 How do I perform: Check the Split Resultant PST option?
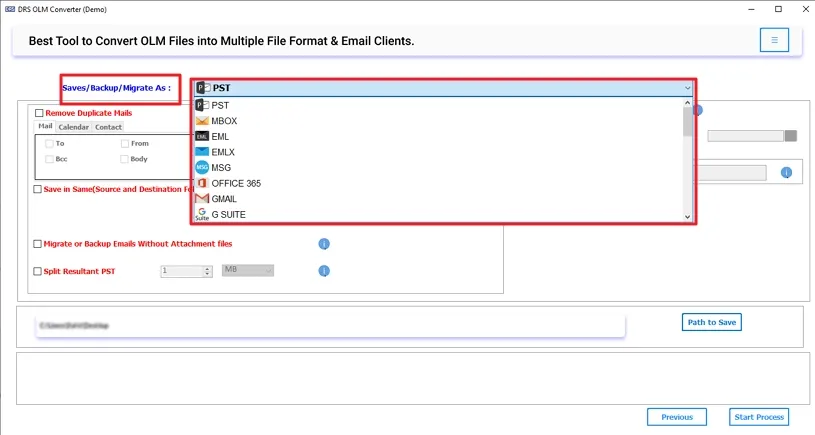37,271
